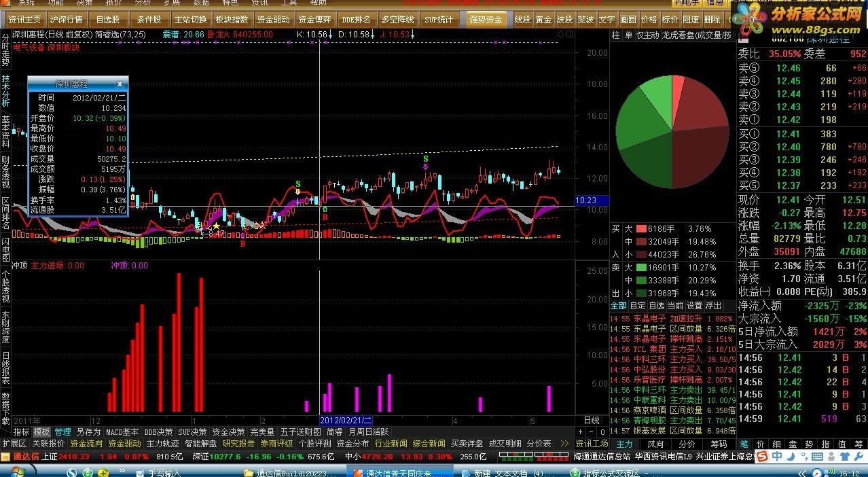Open the 扩展区 bottom tab
Viewport: 868px width, 477px height.
coord(14,443)
